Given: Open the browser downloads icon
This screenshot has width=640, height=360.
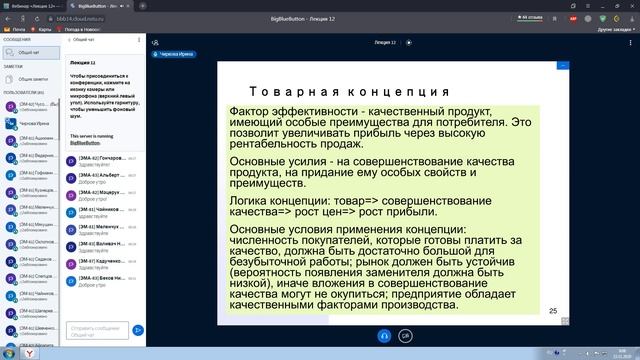Looking at the screenshot, I should point(632,19).
